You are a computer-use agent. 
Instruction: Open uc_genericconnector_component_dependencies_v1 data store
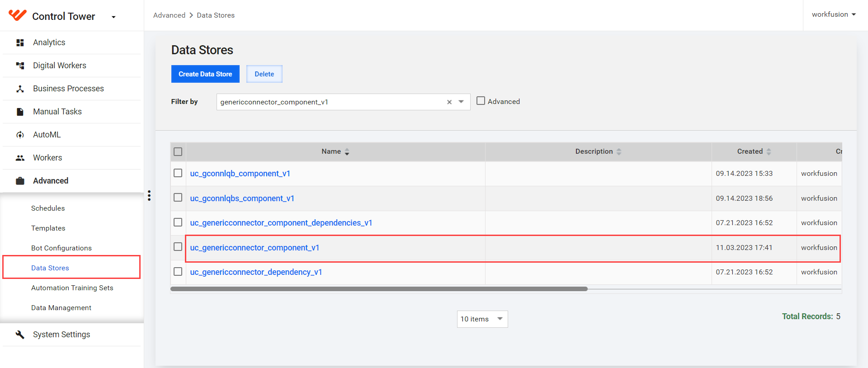pyautogui.click(x=281, y=223)
